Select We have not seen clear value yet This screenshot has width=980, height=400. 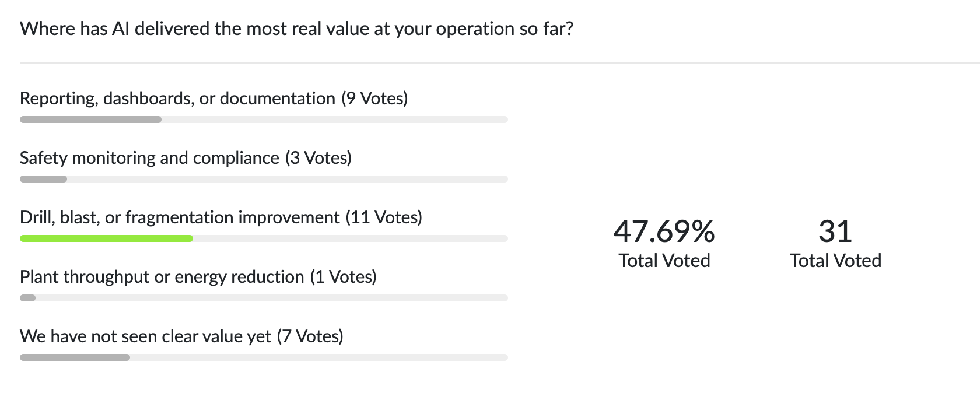pos(146,336)
